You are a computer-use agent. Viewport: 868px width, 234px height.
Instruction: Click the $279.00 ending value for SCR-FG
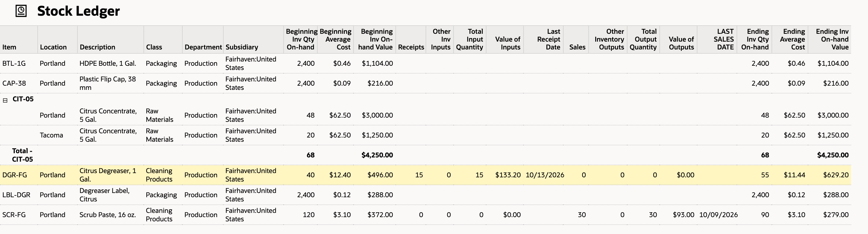click(x=836, y=215)
